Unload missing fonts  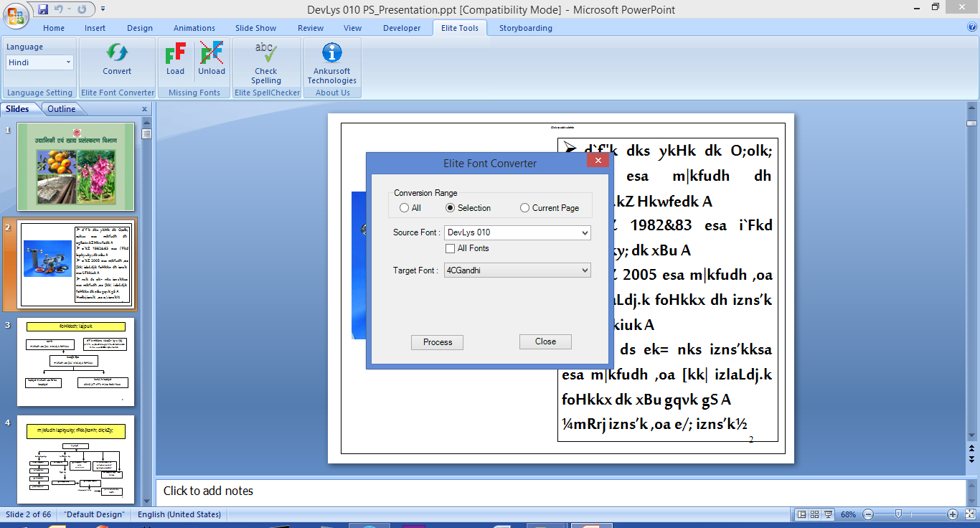(212, 59)
